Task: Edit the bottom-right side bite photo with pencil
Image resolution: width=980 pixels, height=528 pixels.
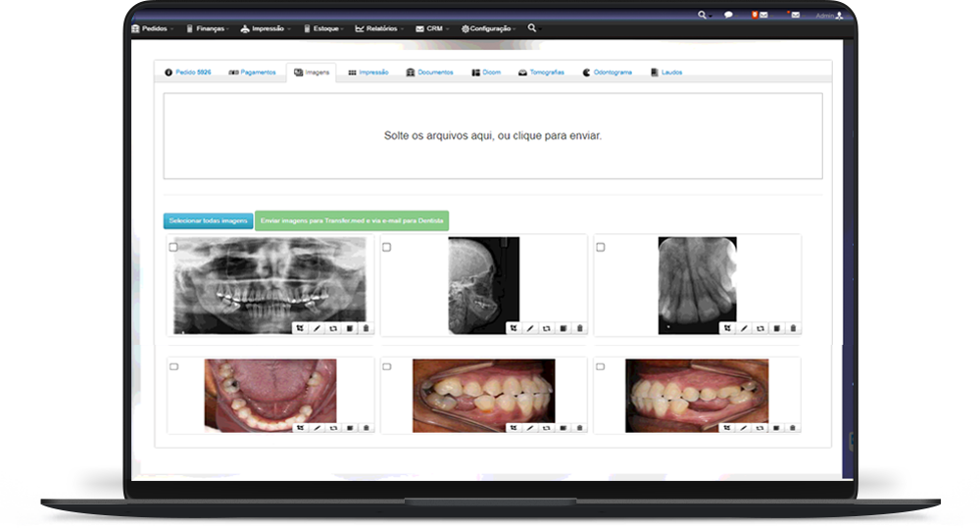Action: (743, 428)
